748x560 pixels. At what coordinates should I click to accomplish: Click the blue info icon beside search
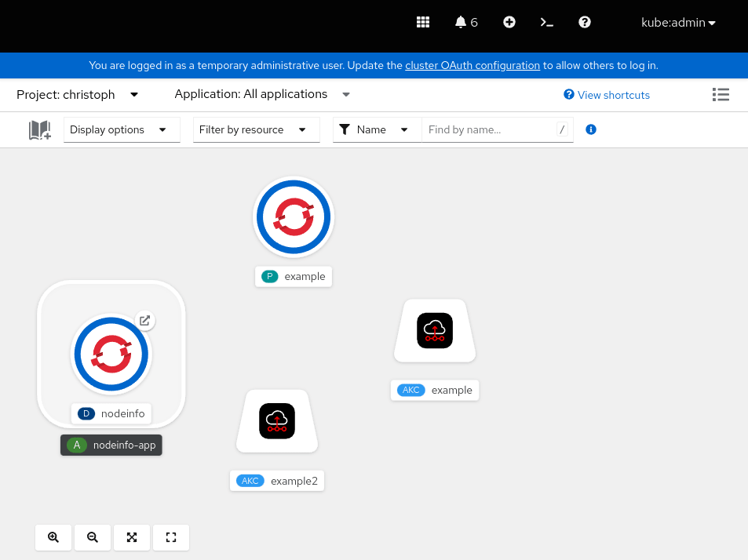pos(590,129)
